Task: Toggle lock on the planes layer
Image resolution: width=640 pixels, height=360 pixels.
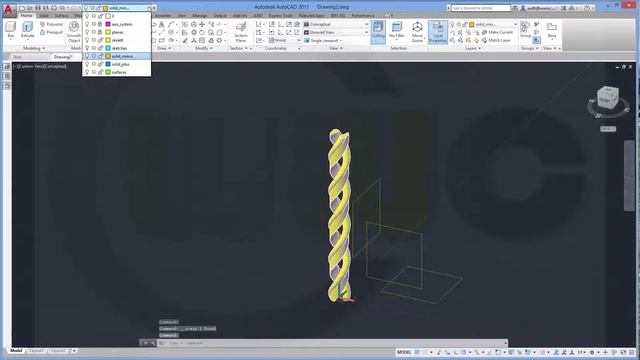Action: click(100, 32)
